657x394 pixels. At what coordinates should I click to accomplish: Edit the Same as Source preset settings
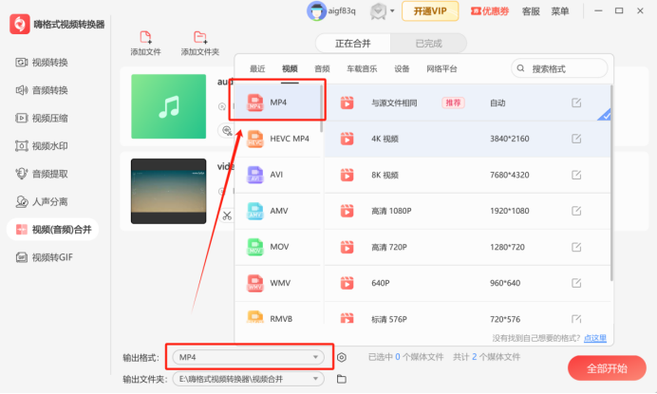[x=576, y=103]
